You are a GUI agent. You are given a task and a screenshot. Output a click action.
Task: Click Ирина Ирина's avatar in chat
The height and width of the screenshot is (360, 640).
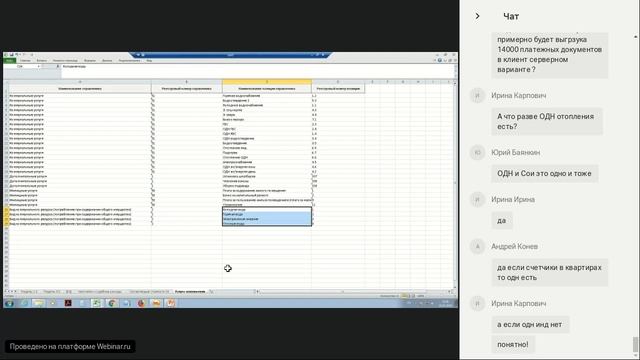(478, 199)
